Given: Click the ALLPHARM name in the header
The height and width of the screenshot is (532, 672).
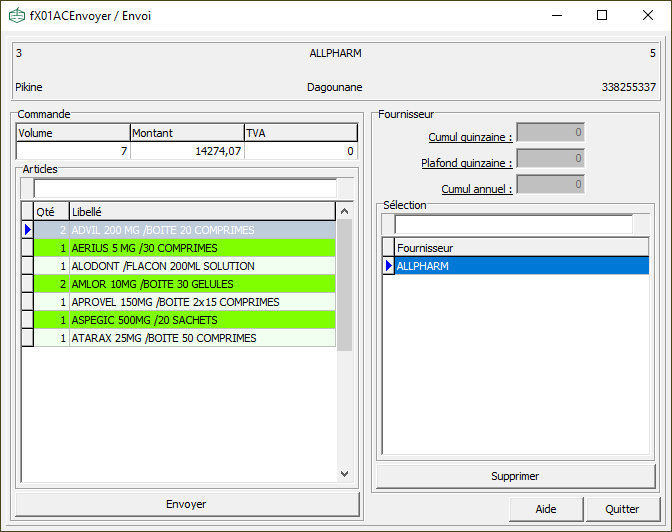Looking at the screenshot, I should pos(336,53).
